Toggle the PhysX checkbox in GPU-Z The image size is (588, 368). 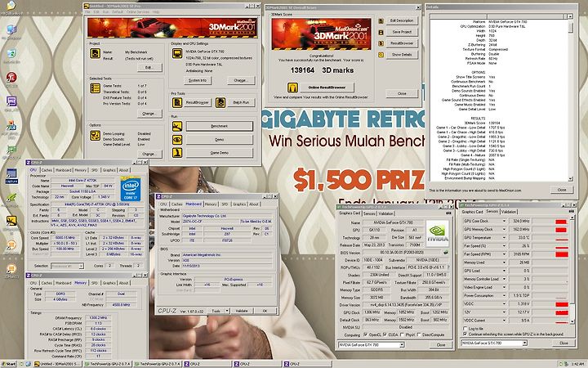[403, 334]
